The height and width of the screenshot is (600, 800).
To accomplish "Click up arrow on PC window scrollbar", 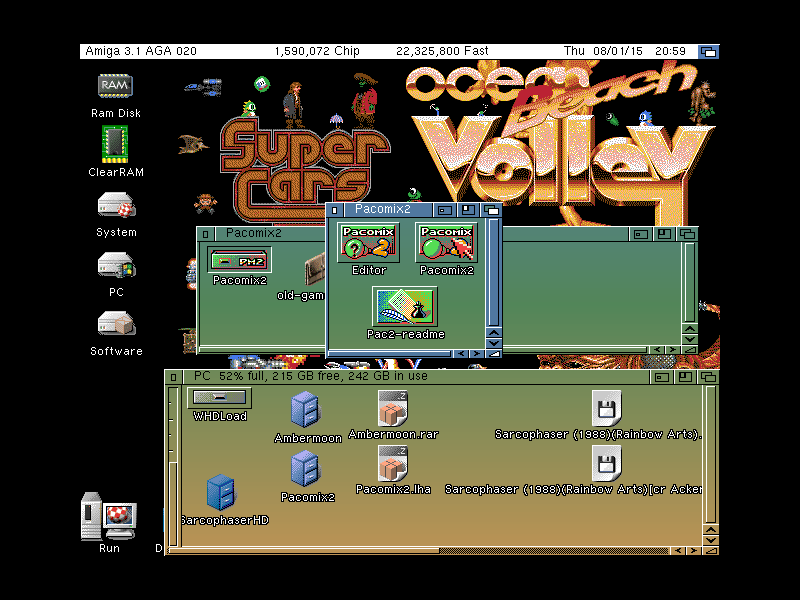I will tap(711, 529).
